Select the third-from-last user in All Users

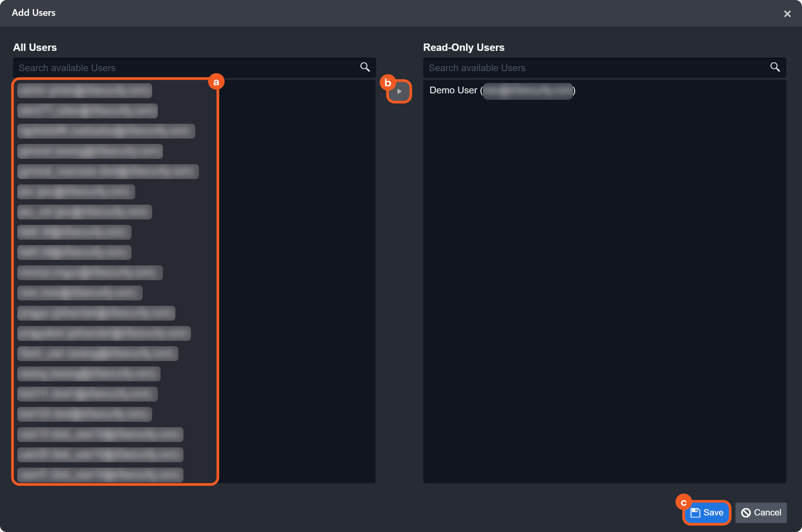(100, 434)
